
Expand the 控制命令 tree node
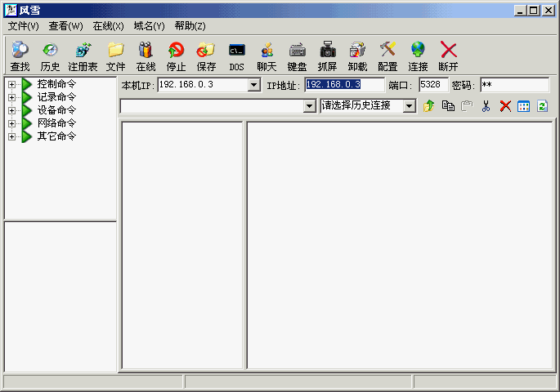pyautogui.click(x=11, y=84)
